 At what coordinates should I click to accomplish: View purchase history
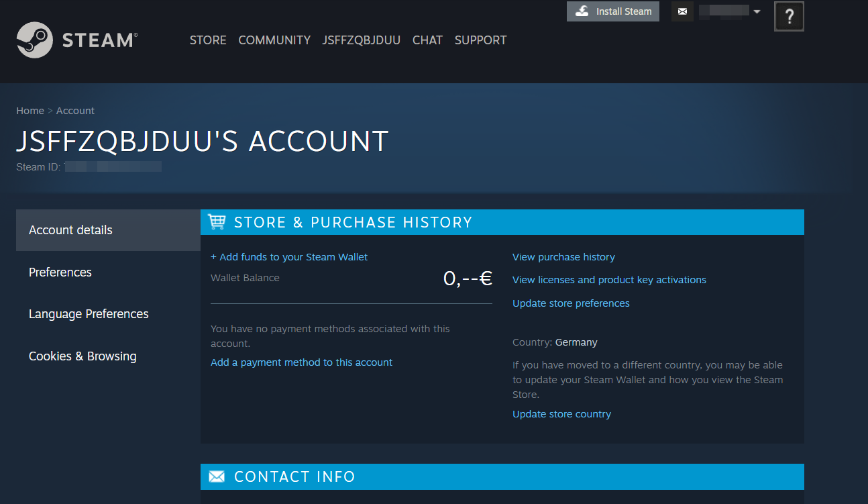click(563, 256)
